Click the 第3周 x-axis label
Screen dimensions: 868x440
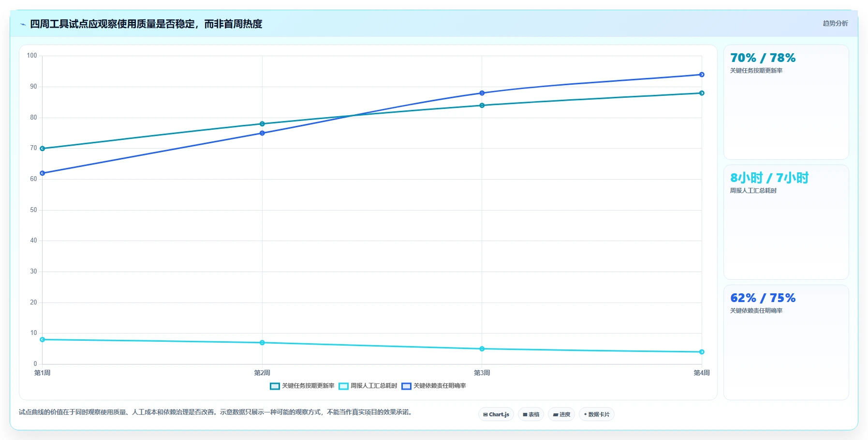point(482,373)
